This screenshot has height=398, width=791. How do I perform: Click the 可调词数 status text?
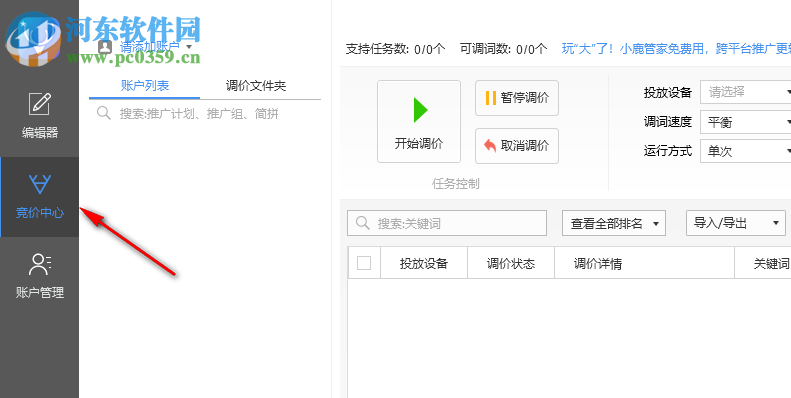pyautogui.click(x=503, y=48)
